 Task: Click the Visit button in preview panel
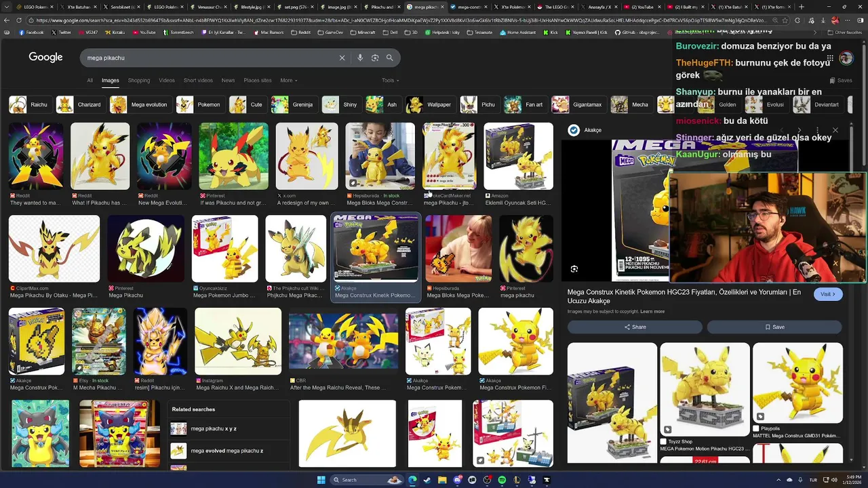(829, 294)
